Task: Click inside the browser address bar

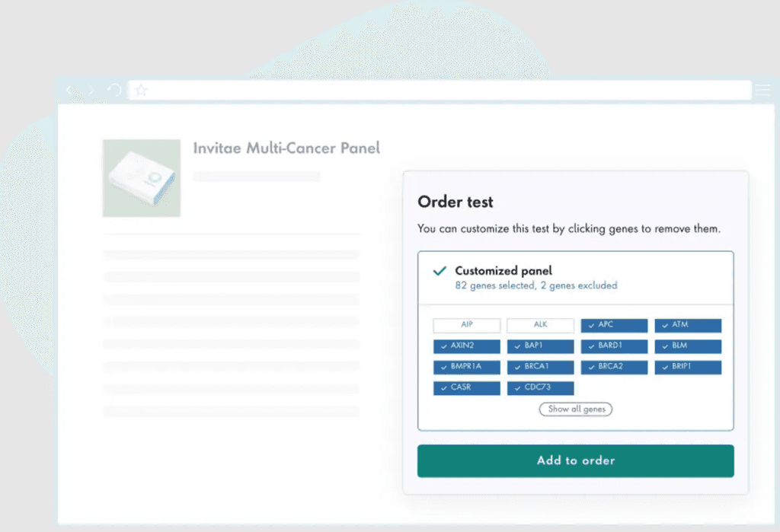Action: tap(442, 89)
